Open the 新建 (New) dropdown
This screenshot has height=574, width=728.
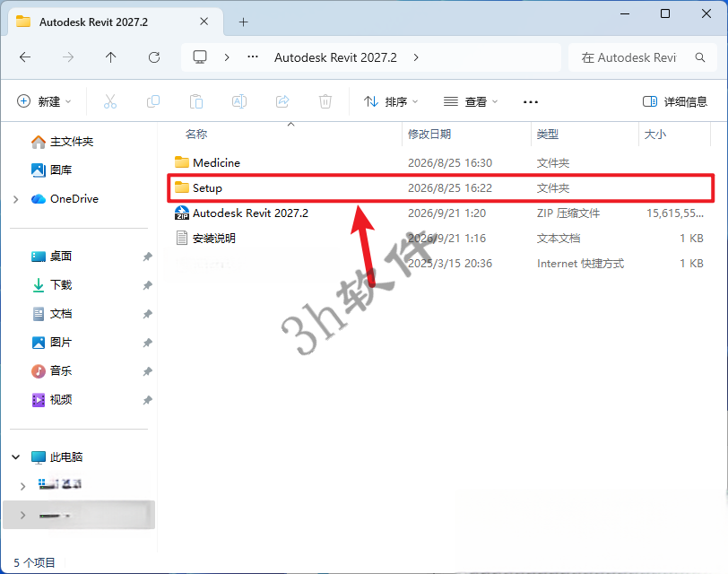[x=44, y=101]
